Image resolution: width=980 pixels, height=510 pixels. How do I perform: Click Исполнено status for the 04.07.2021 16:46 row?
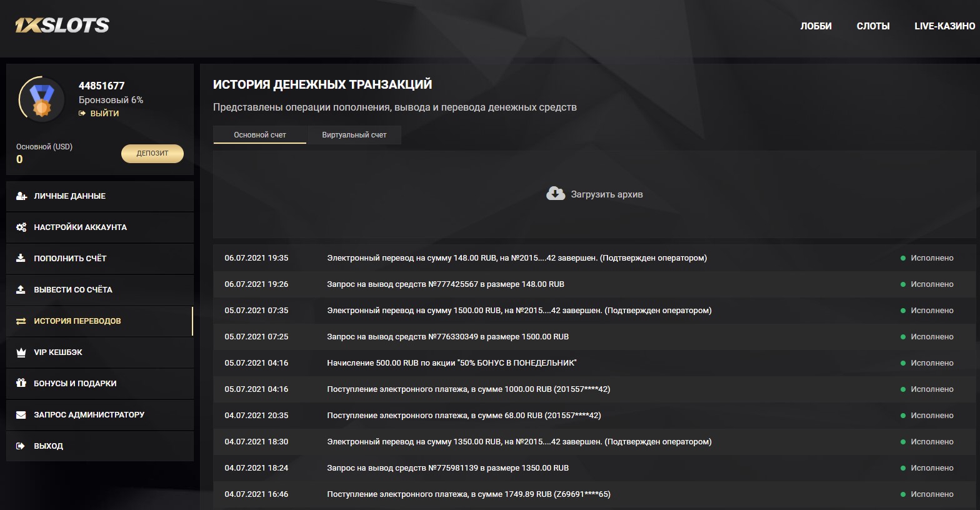(x=932, y=494)
